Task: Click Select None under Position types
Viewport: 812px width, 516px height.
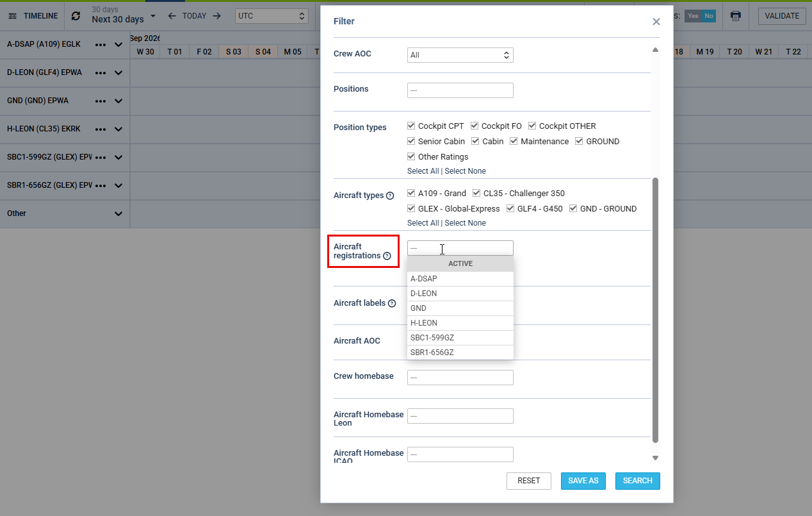Action: (466, 171)
